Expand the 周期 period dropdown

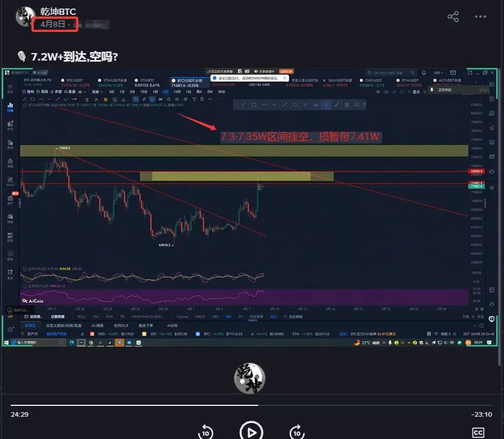point(97,92)
